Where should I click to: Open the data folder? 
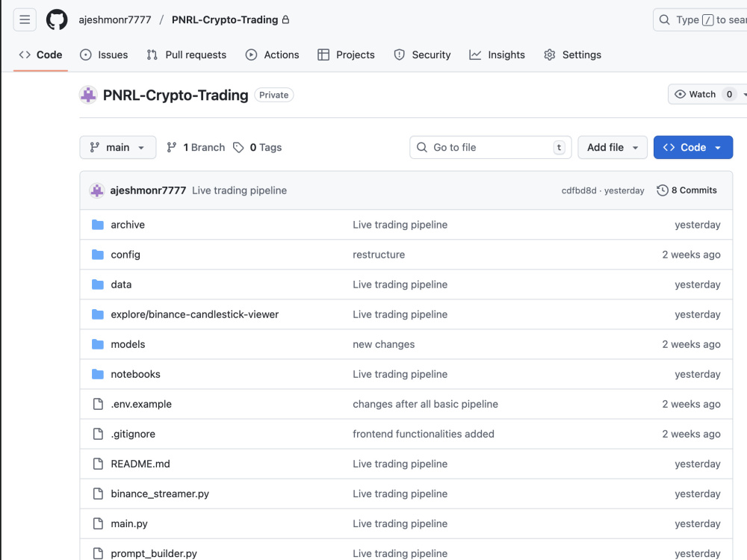coord(121,284)
